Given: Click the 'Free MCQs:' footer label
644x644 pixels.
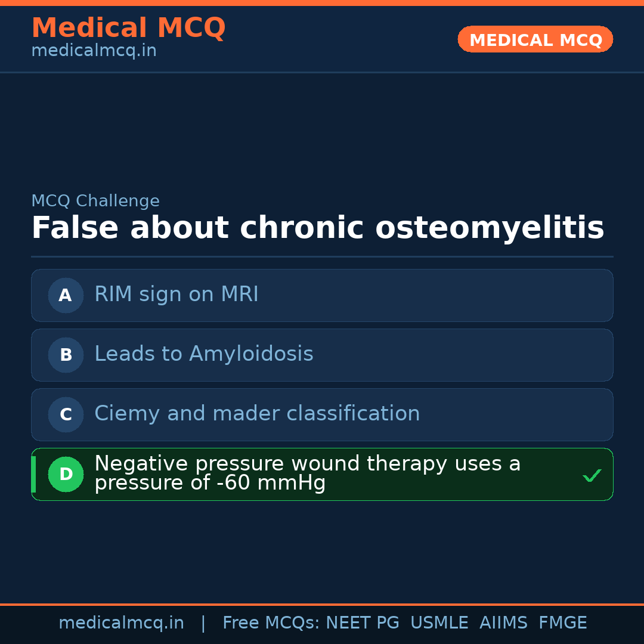Looking at the screenshot, I should point(271,623).
